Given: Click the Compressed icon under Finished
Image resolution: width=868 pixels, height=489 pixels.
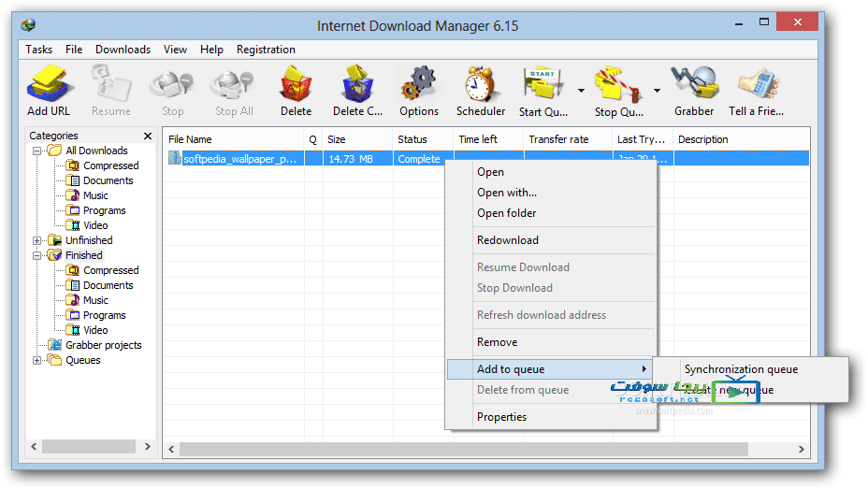Looking at the screenshot, I should (x=73, y=270).
